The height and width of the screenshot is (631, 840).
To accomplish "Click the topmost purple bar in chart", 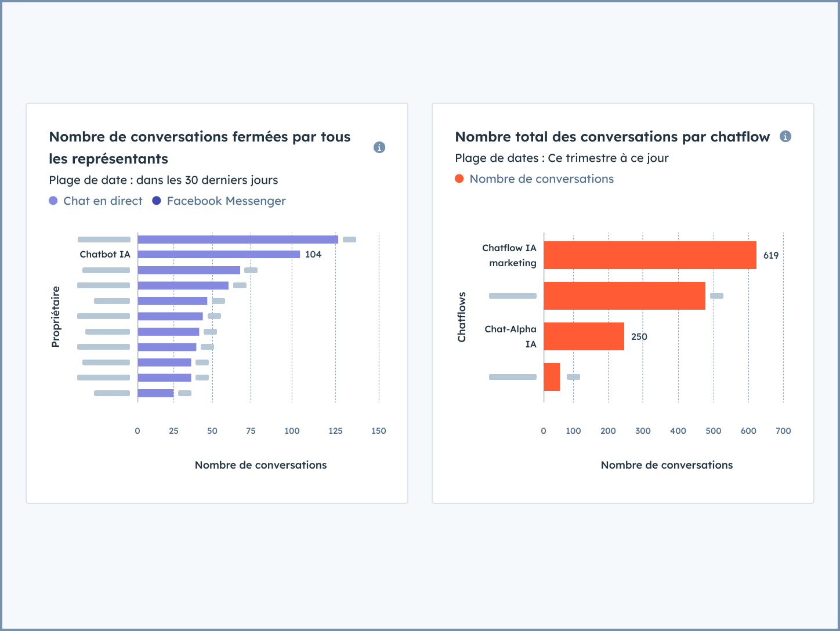I will [238, 240].
